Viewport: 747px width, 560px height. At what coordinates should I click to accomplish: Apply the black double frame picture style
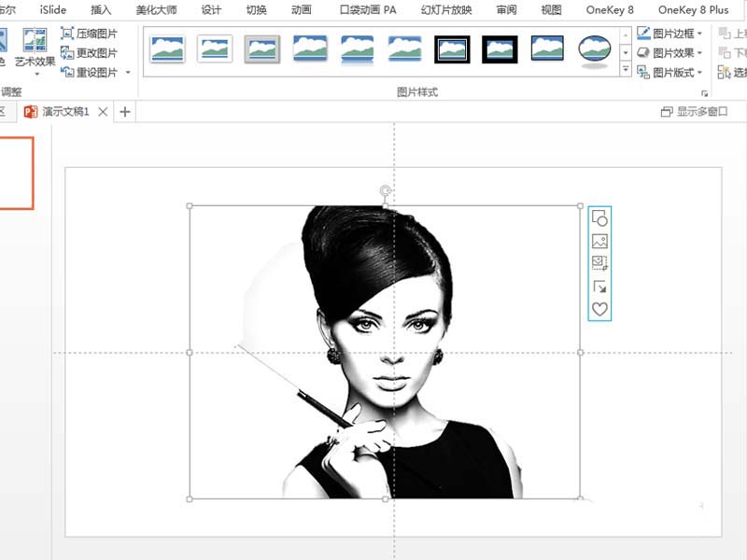coord(452,49)
